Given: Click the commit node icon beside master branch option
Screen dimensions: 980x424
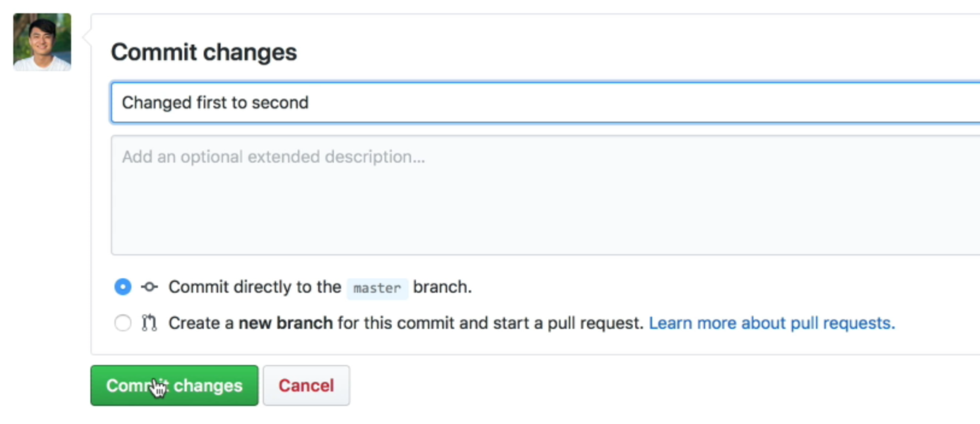Looking at the screenshot, I should 148,287.
